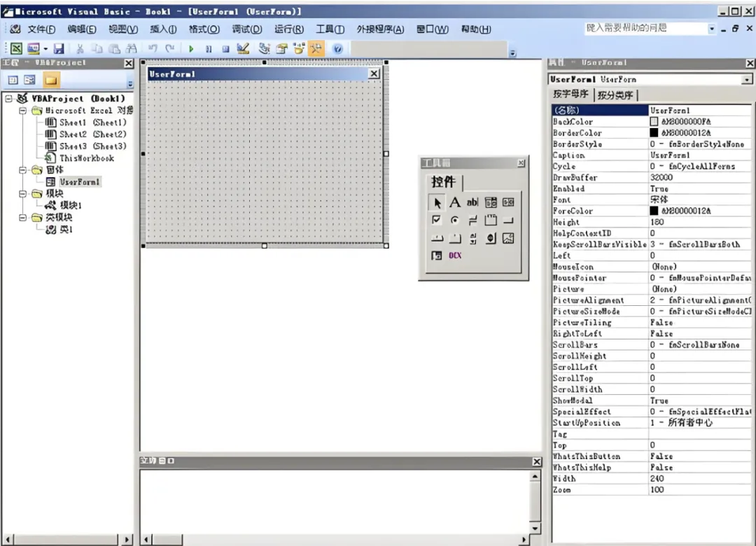Switch to the 按分类序 tab in Properties
The height and width of the screenshot is (546, 756).
click(615, 95)
